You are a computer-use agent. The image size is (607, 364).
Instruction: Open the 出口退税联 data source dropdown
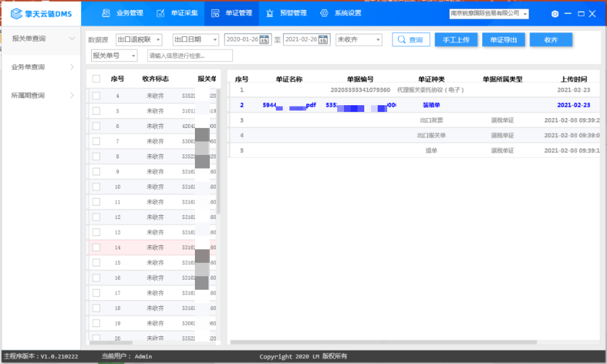pos(138,40)
